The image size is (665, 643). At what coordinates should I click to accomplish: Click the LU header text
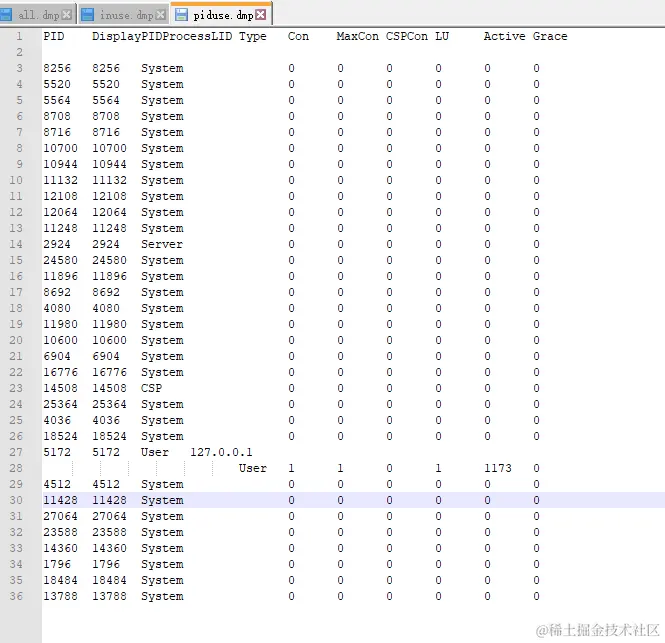[442, 36]
